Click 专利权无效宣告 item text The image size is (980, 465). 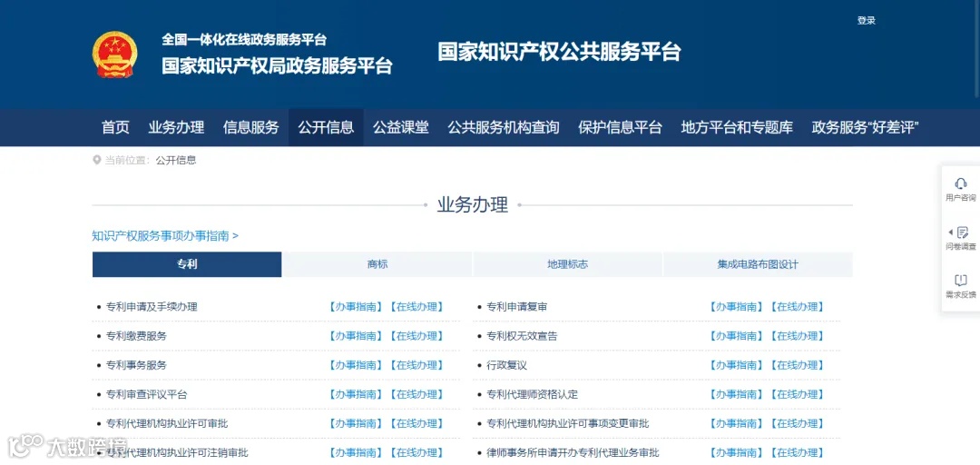pos(523,336)
